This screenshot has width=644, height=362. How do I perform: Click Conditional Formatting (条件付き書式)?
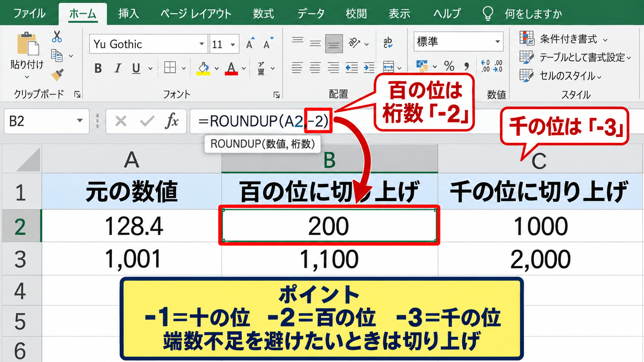(563, 39)
